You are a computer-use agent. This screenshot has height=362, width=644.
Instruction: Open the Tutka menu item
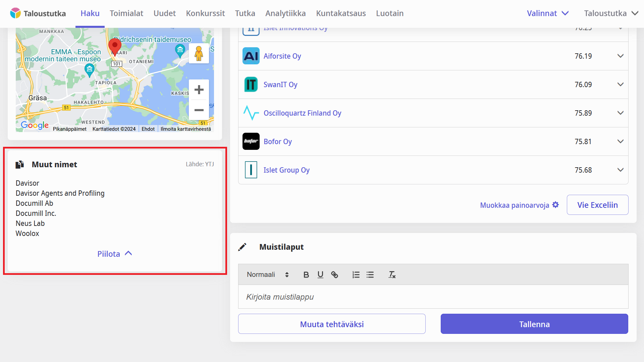point(245,13)
